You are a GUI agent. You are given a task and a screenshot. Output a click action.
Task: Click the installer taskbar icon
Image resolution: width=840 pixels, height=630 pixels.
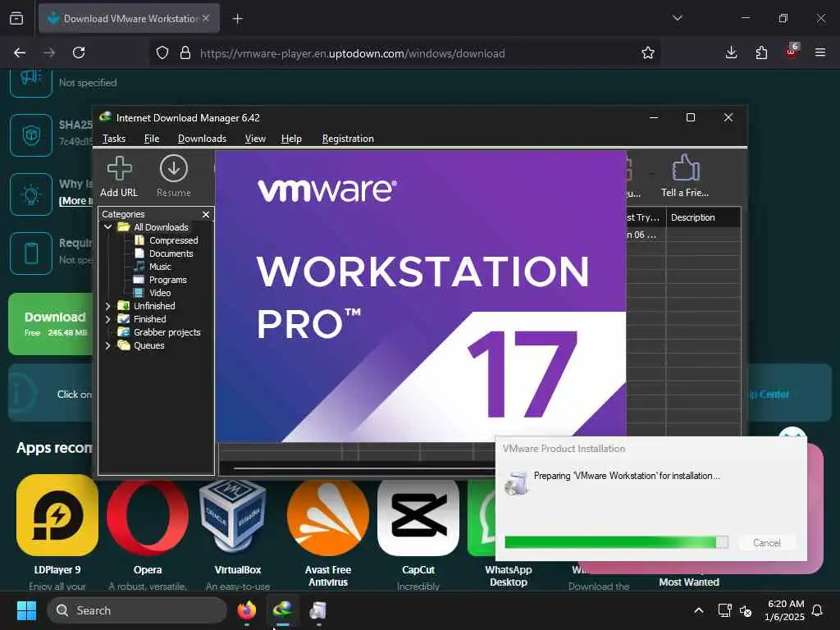(x=318, y=610)
